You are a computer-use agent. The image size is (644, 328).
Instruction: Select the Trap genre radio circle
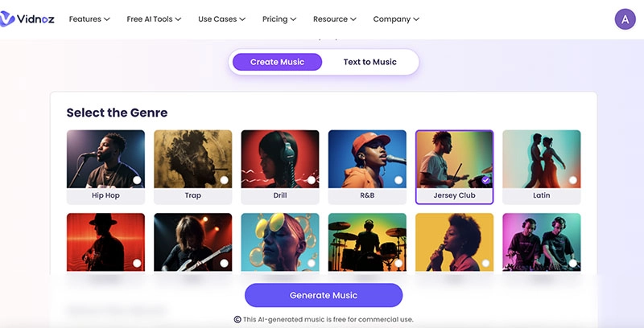click(x=224, y=180)
